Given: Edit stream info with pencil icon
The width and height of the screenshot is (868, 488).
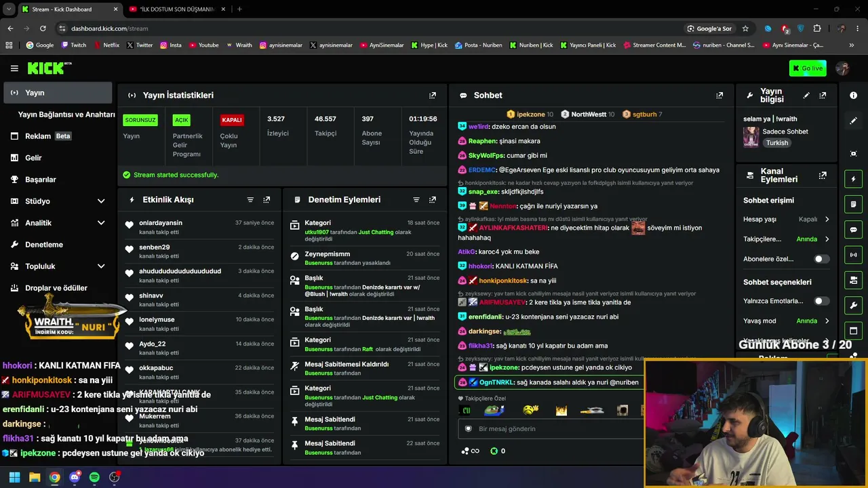Looking at the screenshot, I should 806,96.
